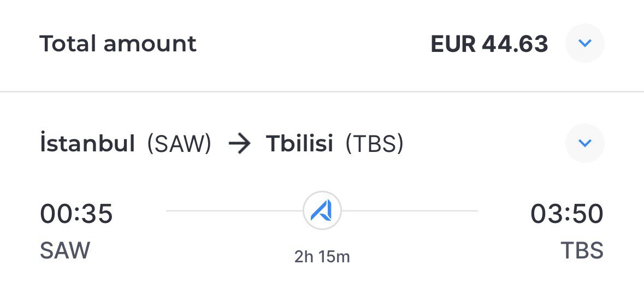644x294 pixels.
Task: Click the blue airline logo icon
Action: pos(322,210)
